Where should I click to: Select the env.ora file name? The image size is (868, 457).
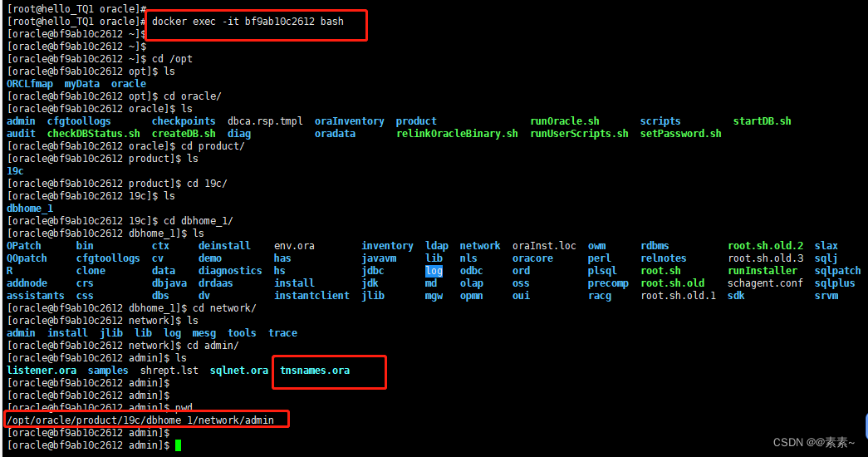click(x=295, y=246)
